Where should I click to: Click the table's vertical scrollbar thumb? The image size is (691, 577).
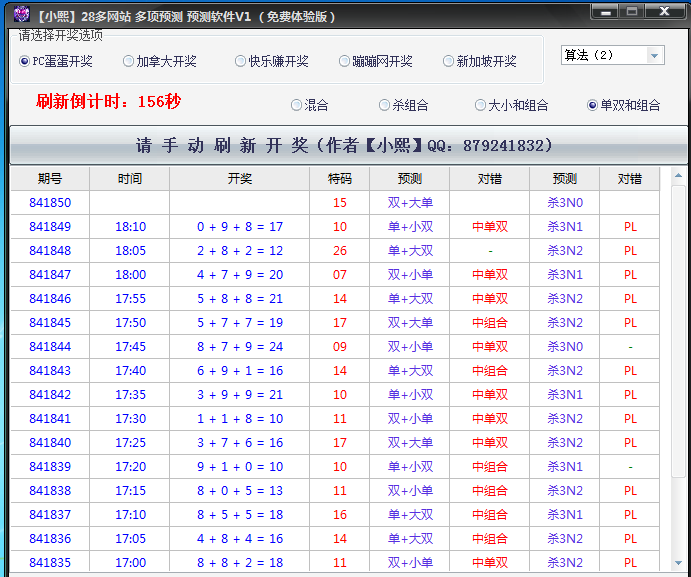(x=679, y=331)
